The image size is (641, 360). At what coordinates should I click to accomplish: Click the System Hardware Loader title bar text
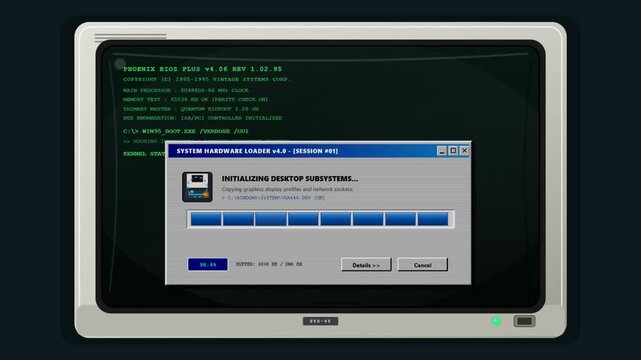pos(257,151)
